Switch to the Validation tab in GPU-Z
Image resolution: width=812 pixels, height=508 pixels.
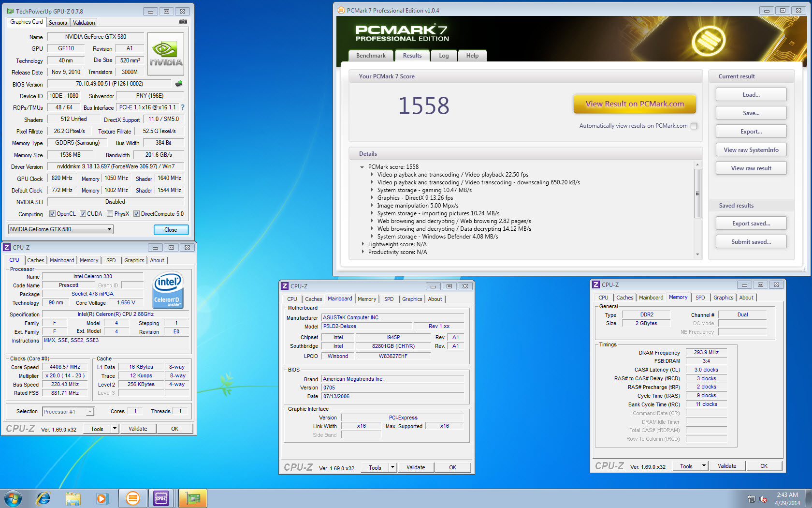point(84,23)
